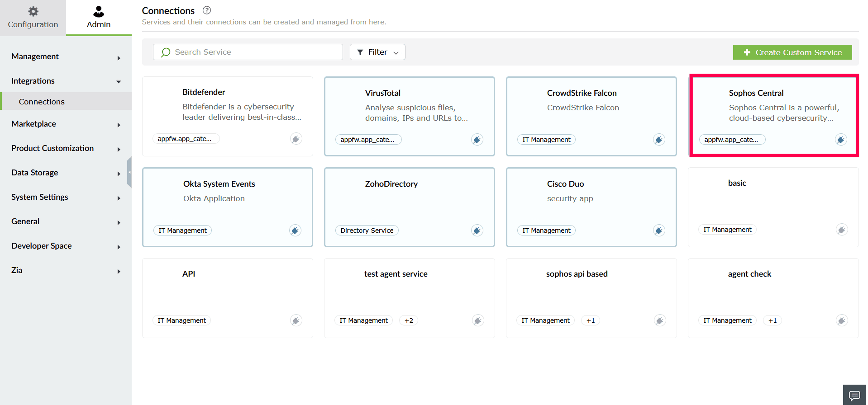
Task: Open the API service title
Action: tap(189, 274)
